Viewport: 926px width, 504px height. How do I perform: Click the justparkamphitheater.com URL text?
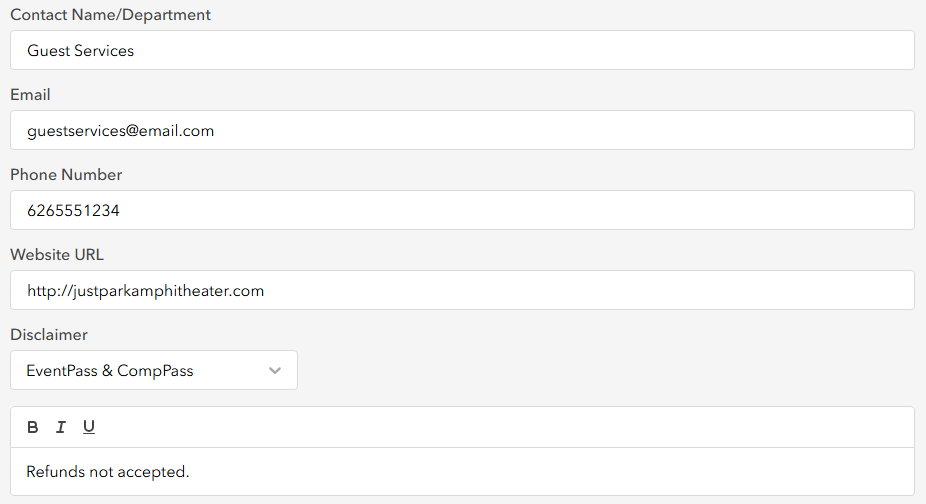tap(145, 291)
